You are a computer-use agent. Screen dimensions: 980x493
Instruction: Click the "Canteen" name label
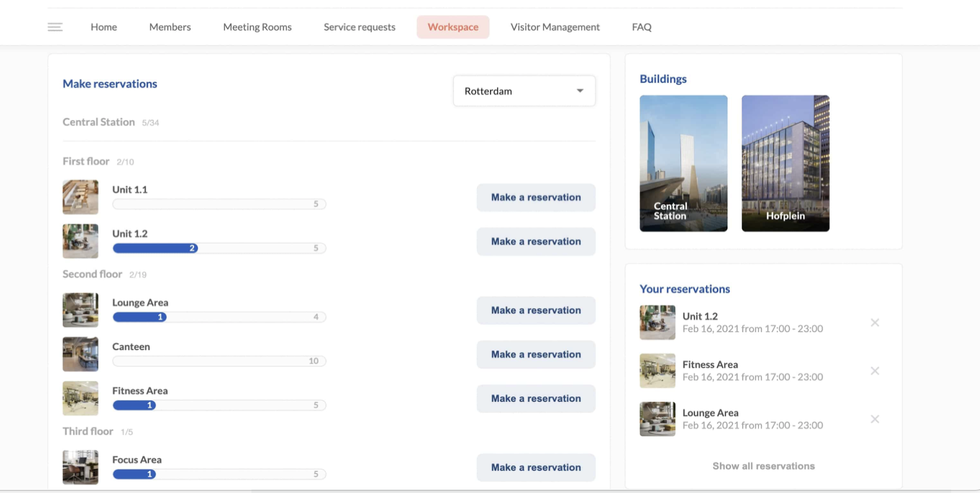(x=131, y=346)
